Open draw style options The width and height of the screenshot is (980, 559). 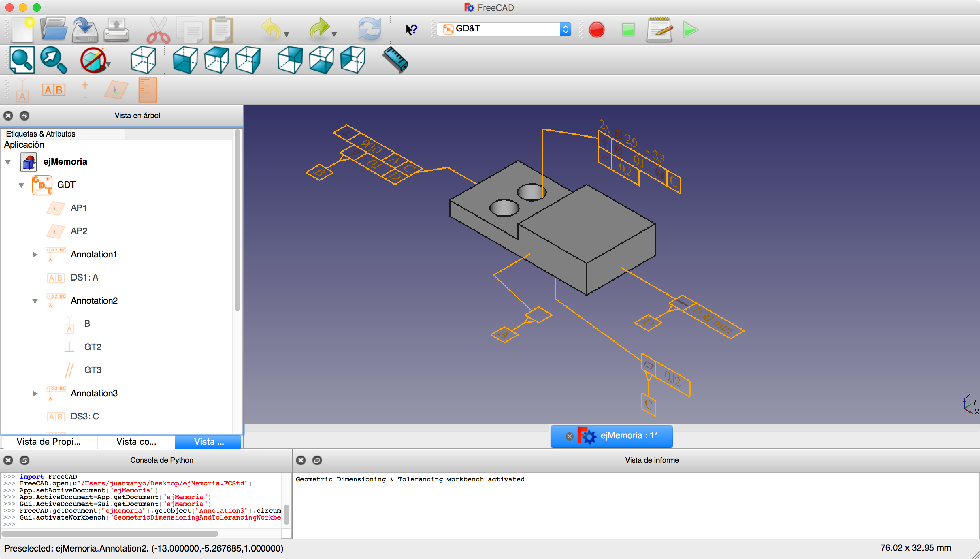tap(93, 60)
